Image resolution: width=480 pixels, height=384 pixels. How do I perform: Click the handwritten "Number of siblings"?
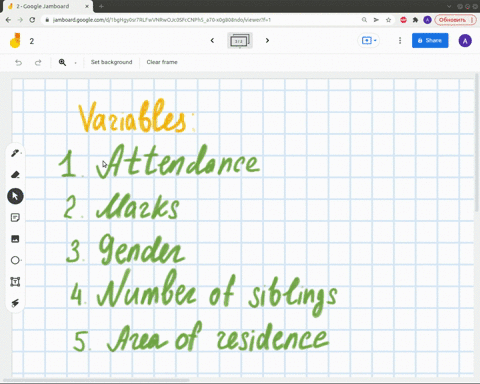217,292
